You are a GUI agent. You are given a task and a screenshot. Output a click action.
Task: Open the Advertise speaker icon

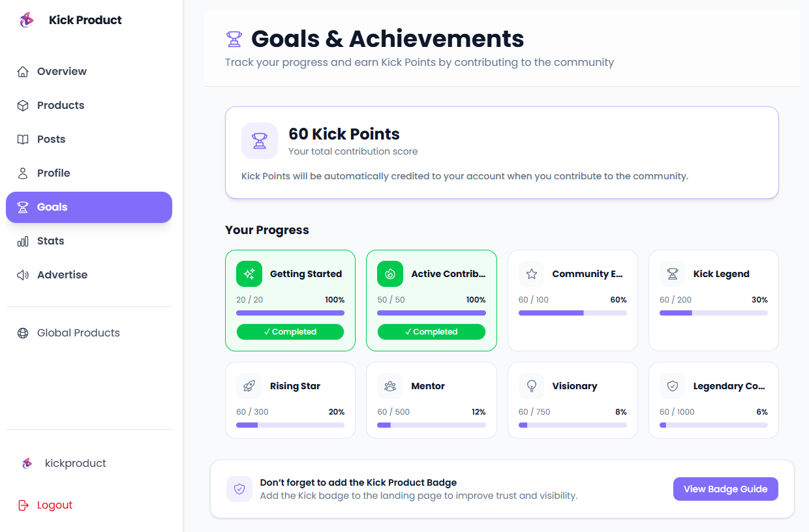click(x=22, y=274)
